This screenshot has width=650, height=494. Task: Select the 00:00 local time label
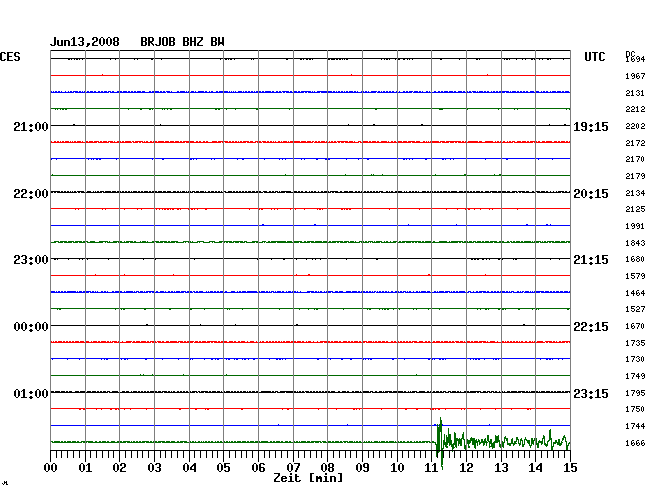tap(31, 327)
